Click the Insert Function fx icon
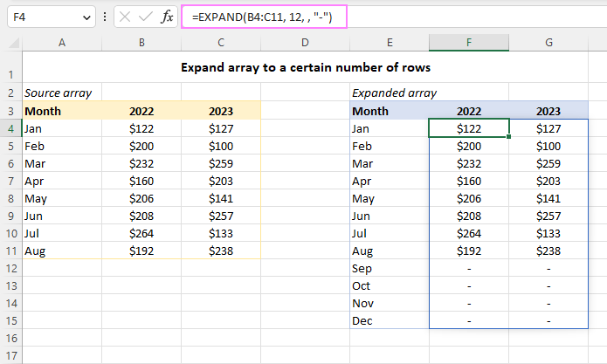607x364 pixels. [x=167, y=17]
